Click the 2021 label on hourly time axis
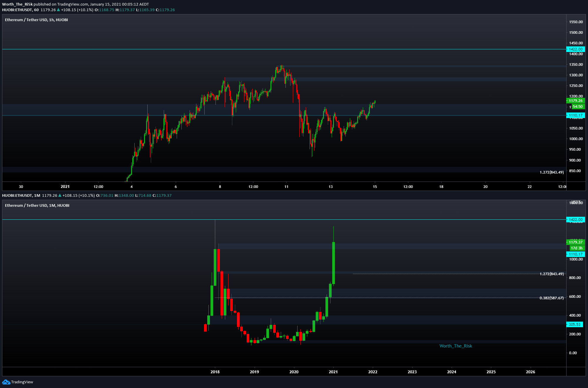Screen dimensions: 588x388 [x=65, y=187]
